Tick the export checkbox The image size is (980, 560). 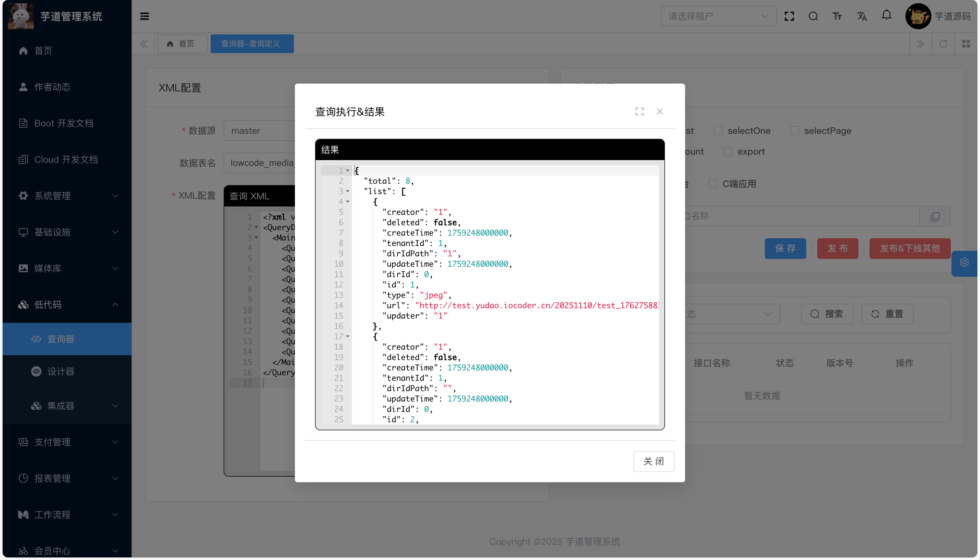[x=728, y=152]
